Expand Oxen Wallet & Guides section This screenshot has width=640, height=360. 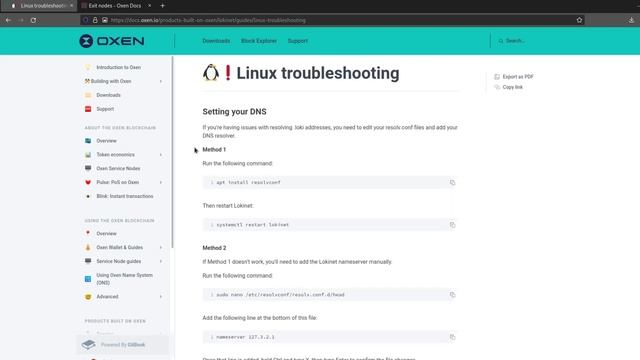(161, 247)
